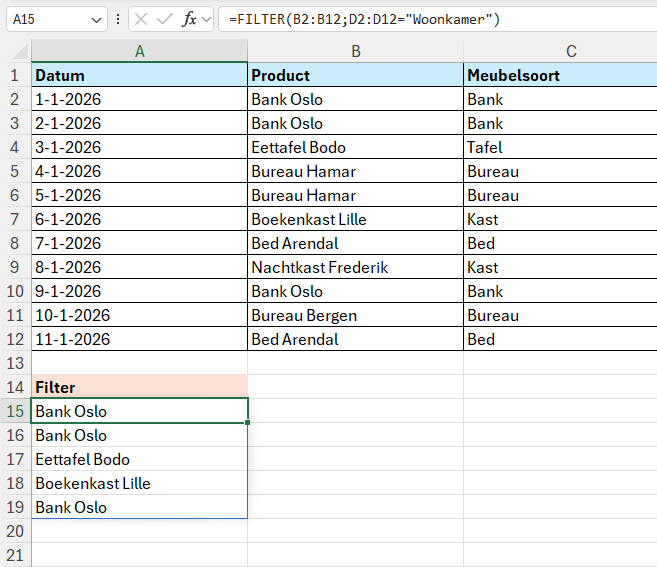
Task: Click the orange Filter heading cell
Action: point(139,387)
